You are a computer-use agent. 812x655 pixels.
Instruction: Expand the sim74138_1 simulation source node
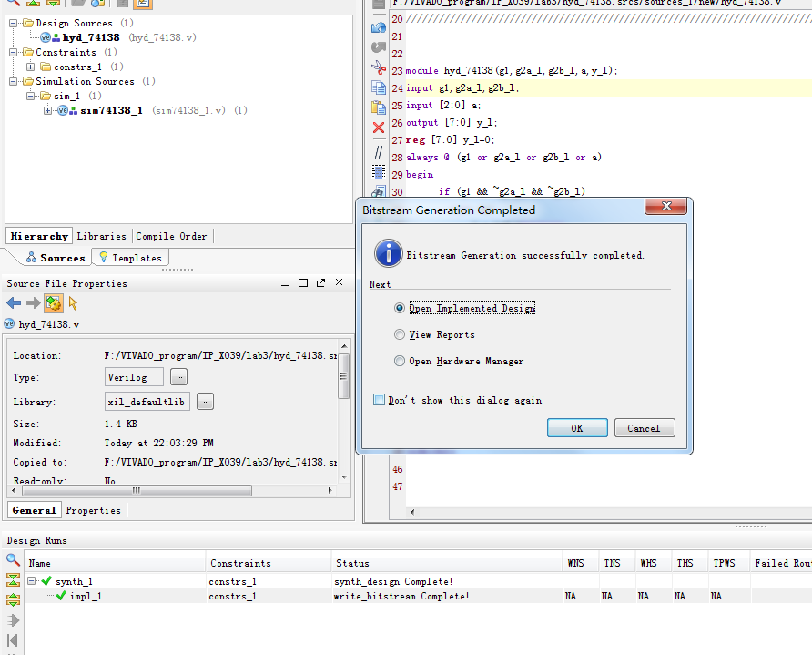pyautogui.click(x=47, y=110)
